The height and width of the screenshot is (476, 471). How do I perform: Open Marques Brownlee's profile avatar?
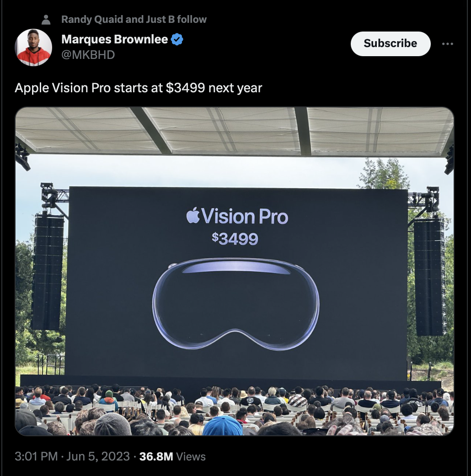click(x=33, y=47)
